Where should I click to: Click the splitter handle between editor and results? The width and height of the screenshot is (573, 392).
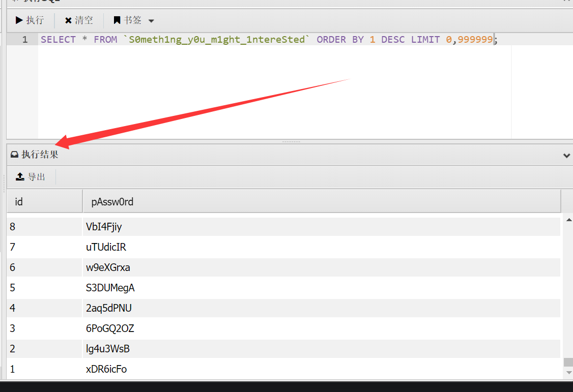291,141
